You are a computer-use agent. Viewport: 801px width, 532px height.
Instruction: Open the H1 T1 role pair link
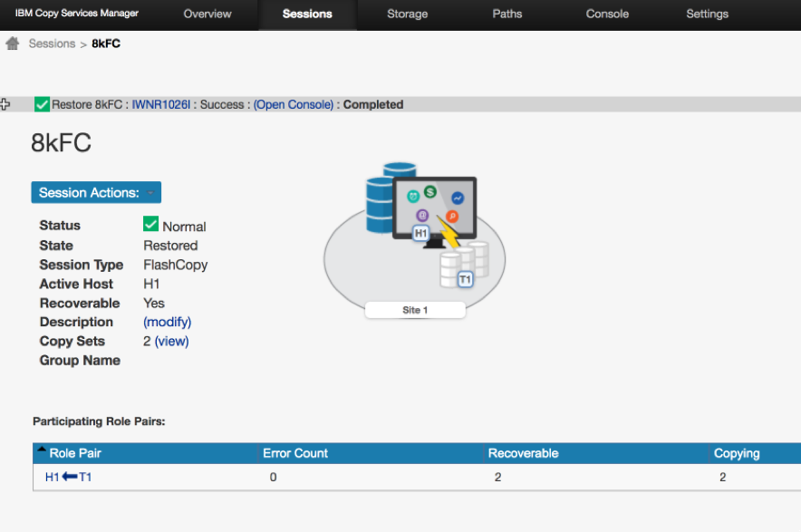coord(69,478)
